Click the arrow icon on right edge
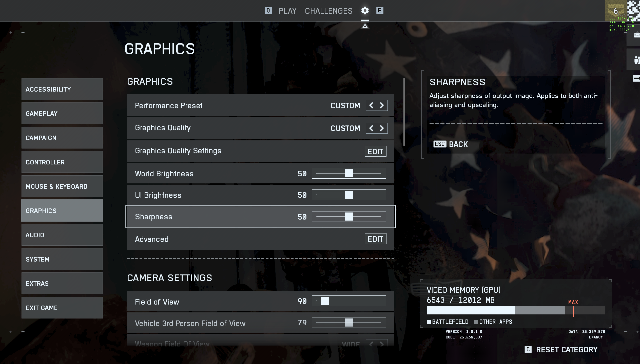640x364 pixels. (636, 78)
